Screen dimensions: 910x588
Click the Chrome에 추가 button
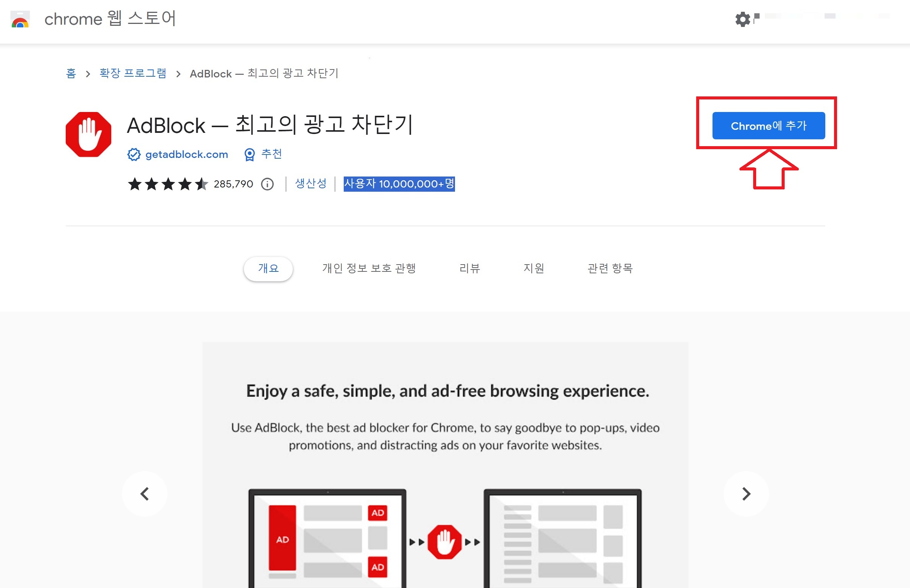[768, 126]
